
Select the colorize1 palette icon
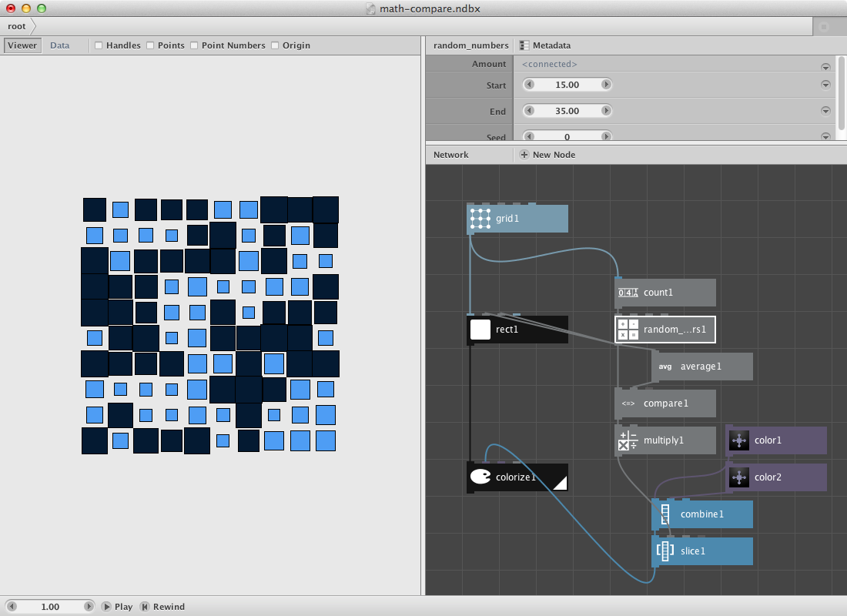click(x=480, y=477)
